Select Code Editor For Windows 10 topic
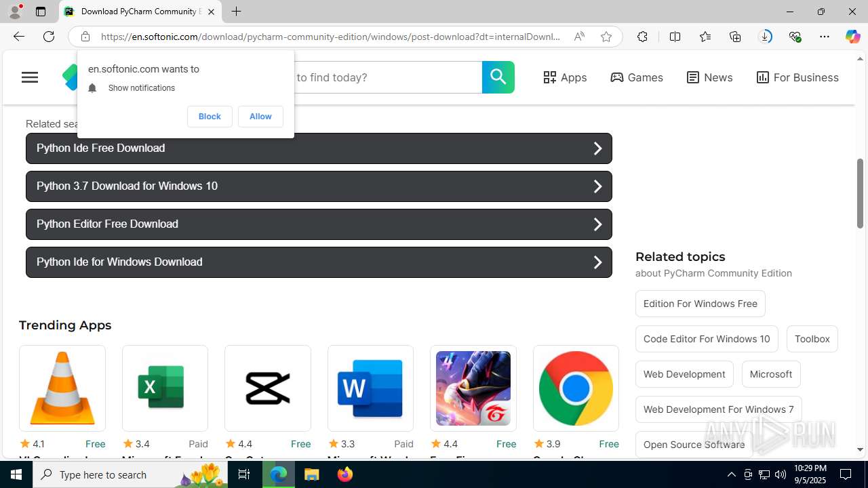Screen dimensions: 868x488 pyautogui.click(x=707, y=339)
